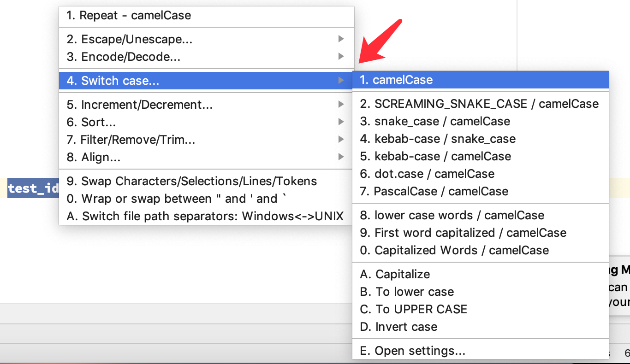
Task: Open settings from the case menu
Action: pos(413,351)
